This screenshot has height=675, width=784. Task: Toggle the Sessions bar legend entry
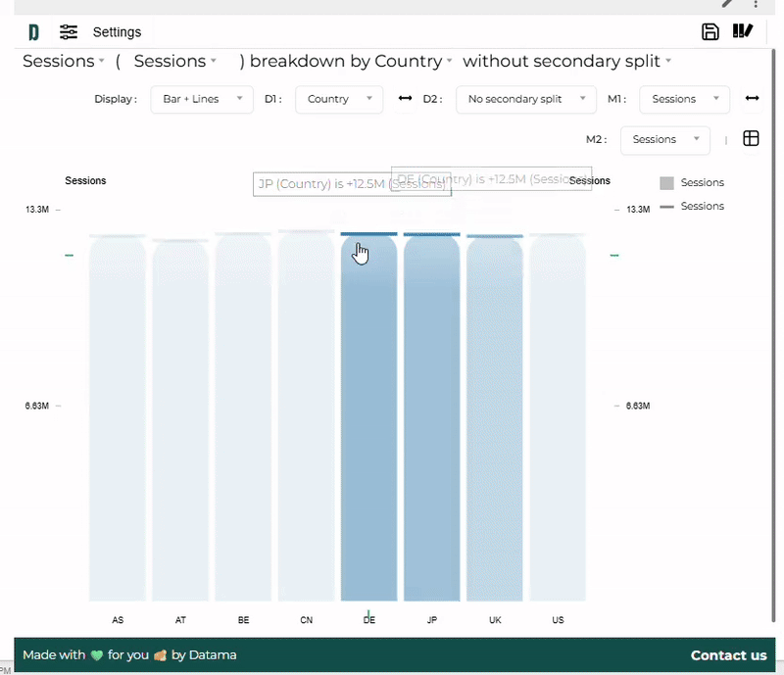[x=692, y=183]
